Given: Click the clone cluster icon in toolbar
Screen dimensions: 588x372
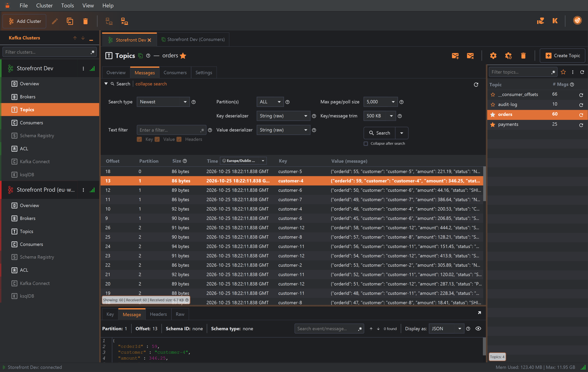Looking at the screenshot, I should [70, 21].
